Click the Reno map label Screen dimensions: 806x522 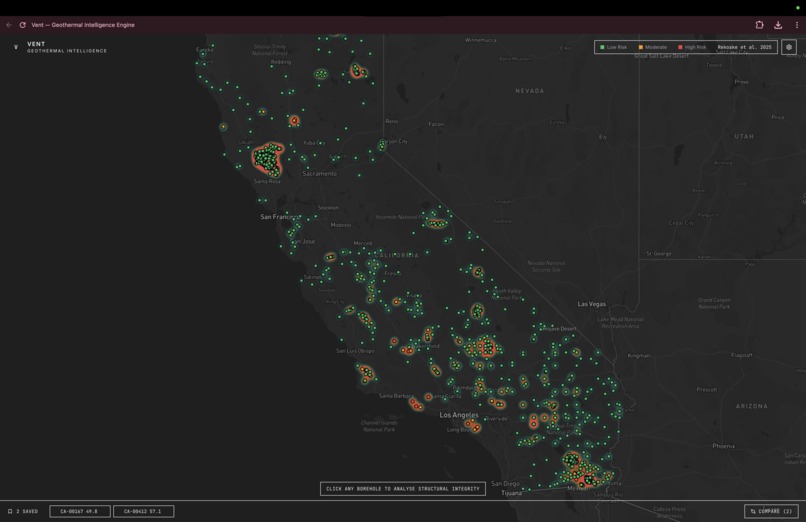coord(392,121)
